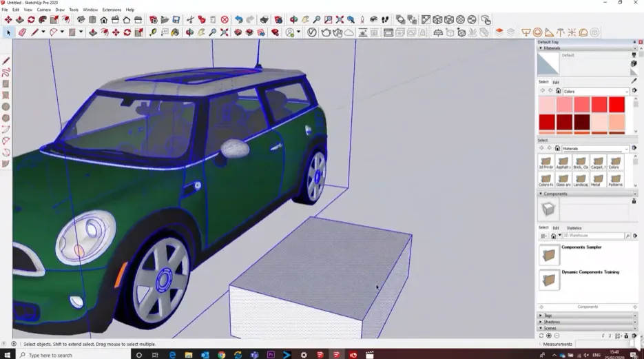The height and width of the screenshot is (359, 644).
Task: Click the scissors Cut icon
Action: (x=190, y=20)
